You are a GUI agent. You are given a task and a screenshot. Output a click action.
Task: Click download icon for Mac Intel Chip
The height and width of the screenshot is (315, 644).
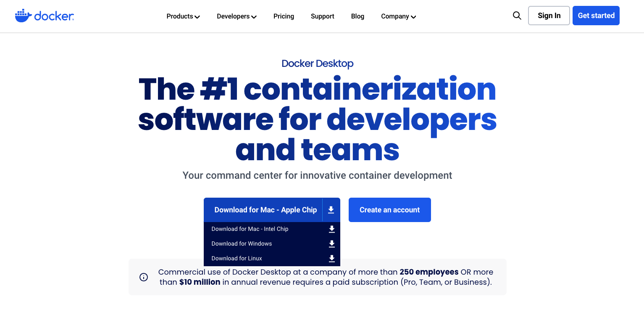331,229
